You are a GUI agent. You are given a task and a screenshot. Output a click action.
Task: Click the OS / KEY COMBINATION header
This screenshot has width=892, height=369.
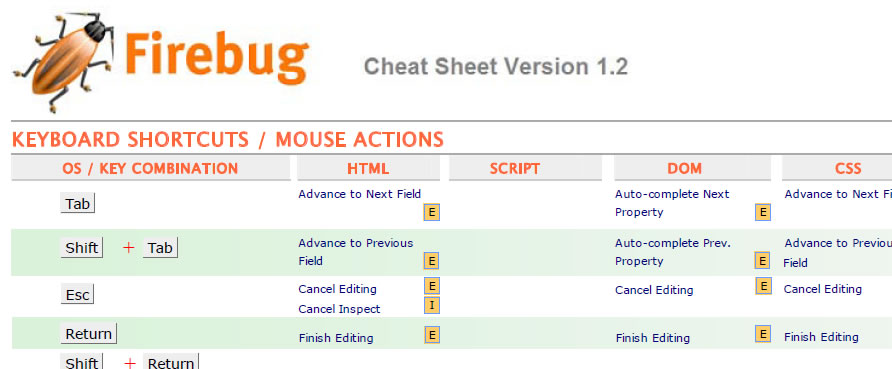[151, 168]
